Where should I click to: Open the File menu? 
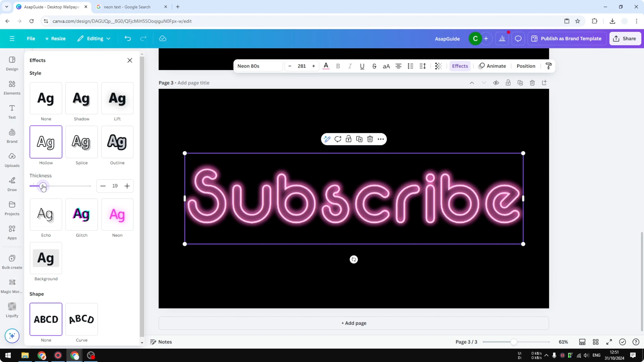click(x=31, y=38)
